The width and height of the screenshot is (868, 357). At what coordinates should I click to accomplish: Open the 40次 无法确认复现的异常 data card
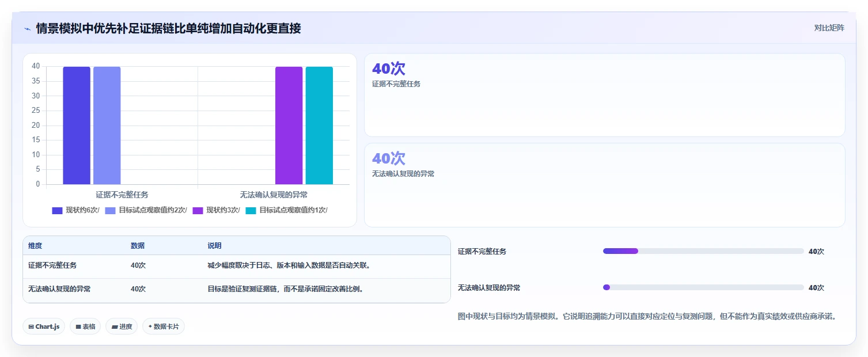point(605,185)
